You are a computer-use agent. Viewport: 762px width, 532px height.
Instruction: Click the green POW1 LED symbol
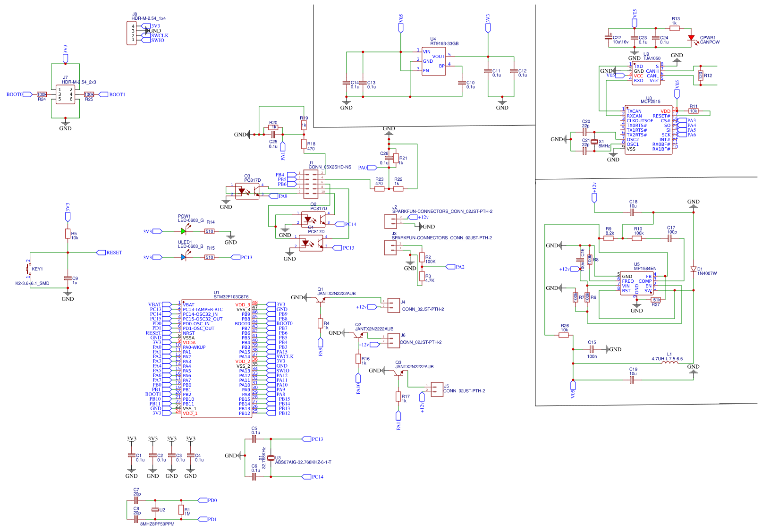(184, 231)
